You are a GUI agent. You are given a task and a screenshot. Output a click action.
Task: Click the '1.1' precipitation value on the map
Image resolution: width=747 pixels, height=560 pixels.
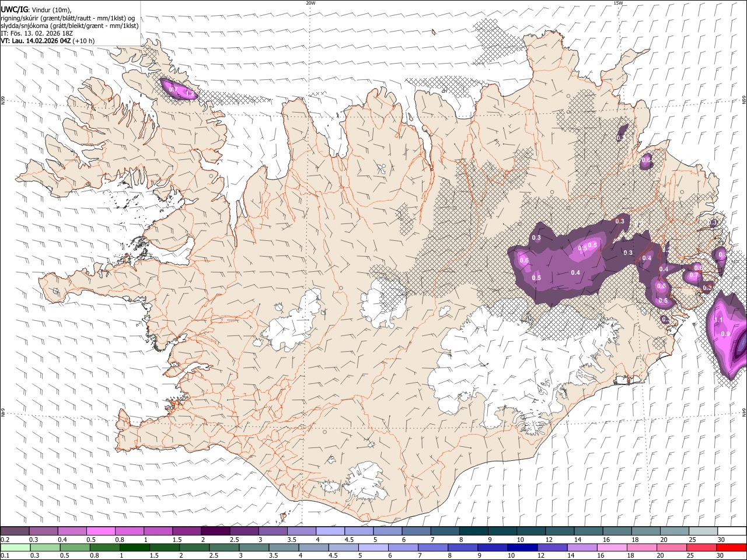click(718, 320)
